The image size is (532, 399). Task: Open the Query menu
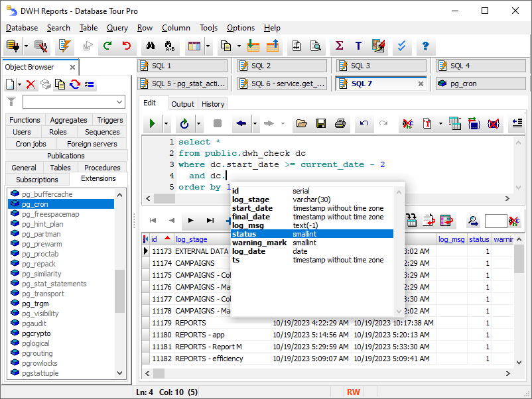tap(117, 28)
